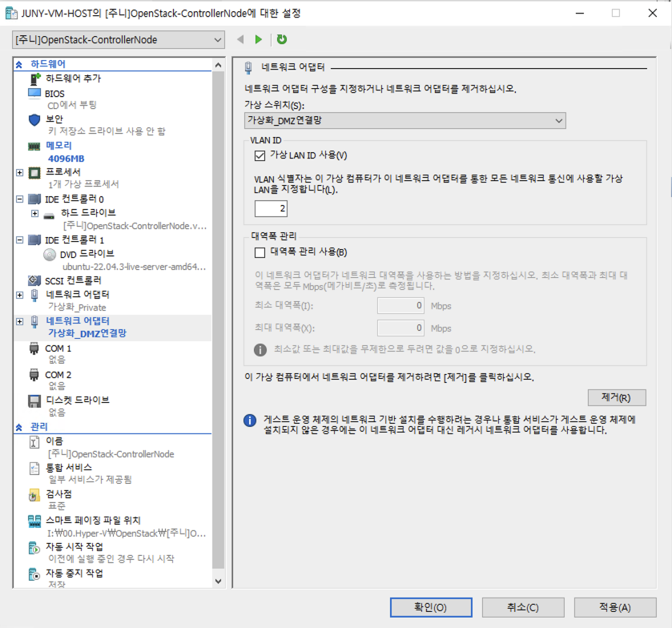The height and width of the screenshot is (628, 672).
Task: Select the COM 1 port icon
Action: pyautogui.click(x=34, y=349)
